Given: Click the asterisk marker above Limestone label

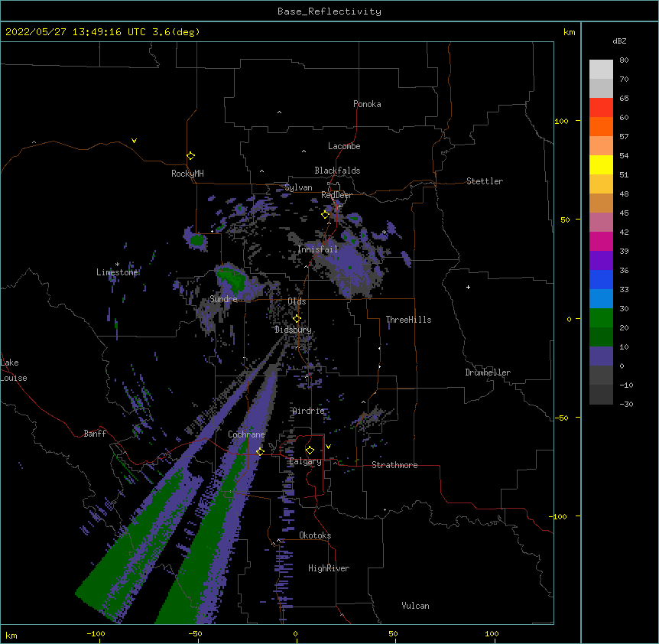Looking at the screenshot, I should pos(117,265).
